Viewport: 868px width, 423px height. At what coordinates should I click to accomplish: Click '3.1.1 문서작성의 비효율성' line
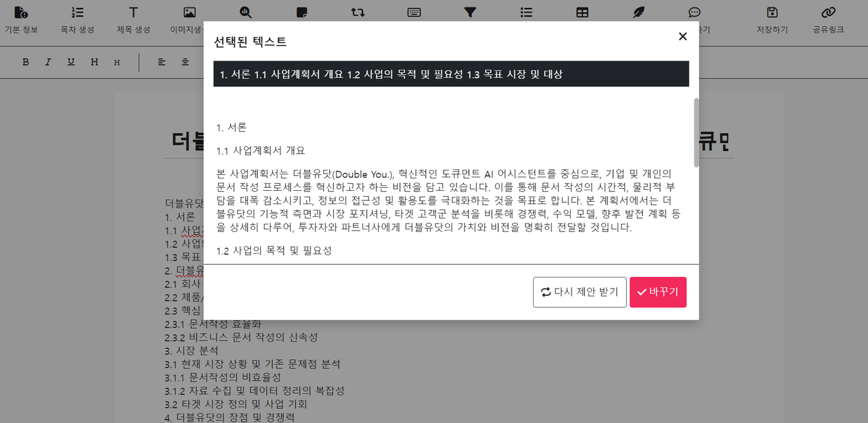[x=223, y=377]
